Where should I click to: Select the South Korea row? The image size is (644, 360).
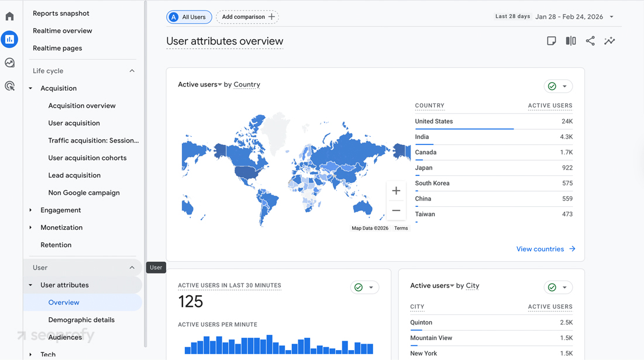coord(494,184)
